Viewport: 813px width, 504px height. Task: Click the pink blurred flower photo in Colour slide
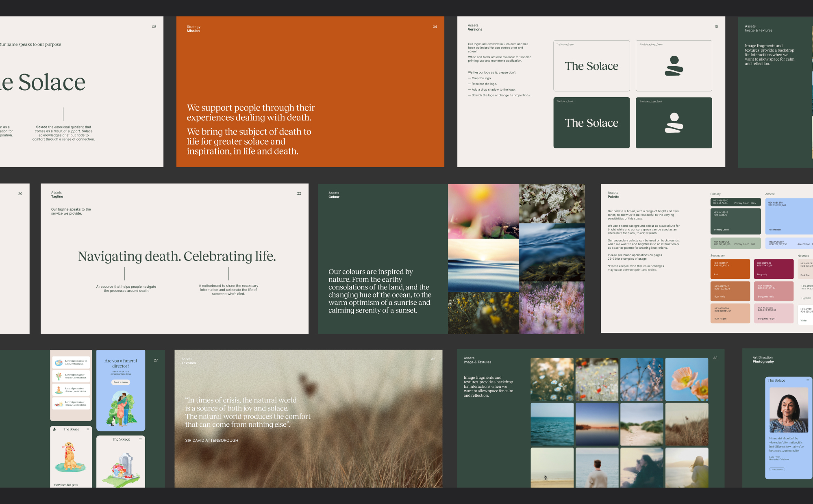point(483,211)
